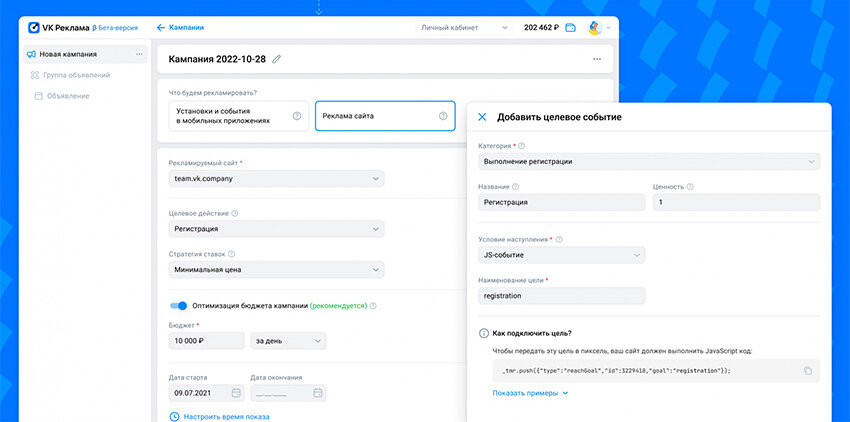The width and height of the screenshot is (850, 422).
Task: Click help icon next to Стратегия ставок
Action: [231, 254]
